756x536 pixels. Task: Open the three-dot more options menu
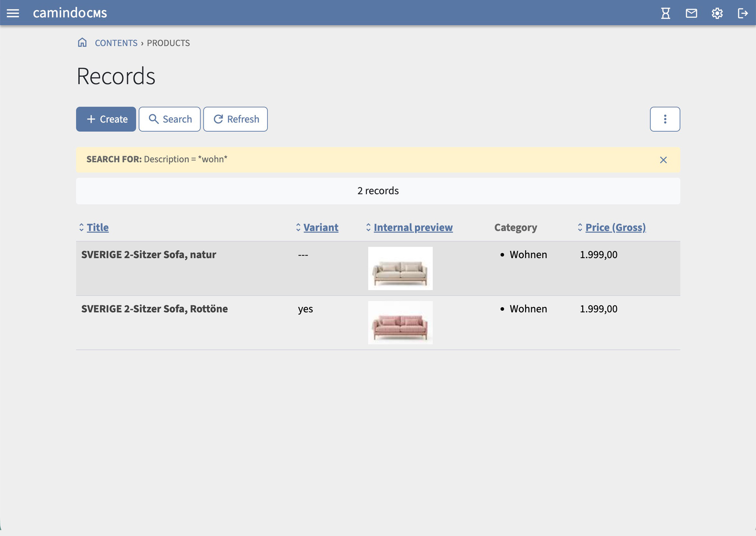tap(665, 119)
